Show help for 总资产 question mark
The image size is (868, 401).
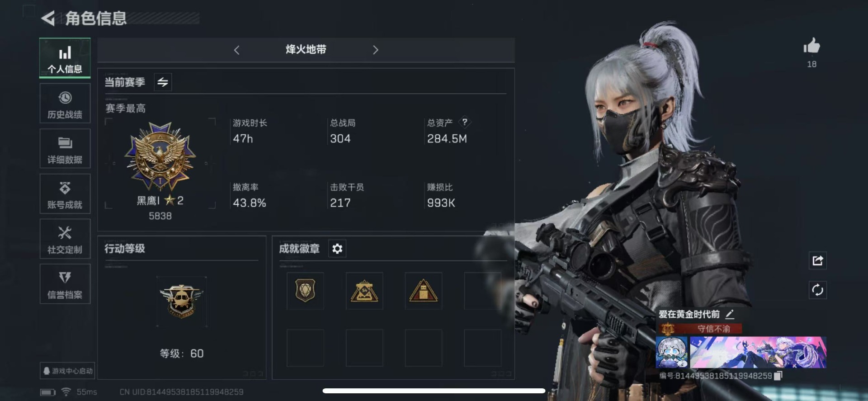465,122
